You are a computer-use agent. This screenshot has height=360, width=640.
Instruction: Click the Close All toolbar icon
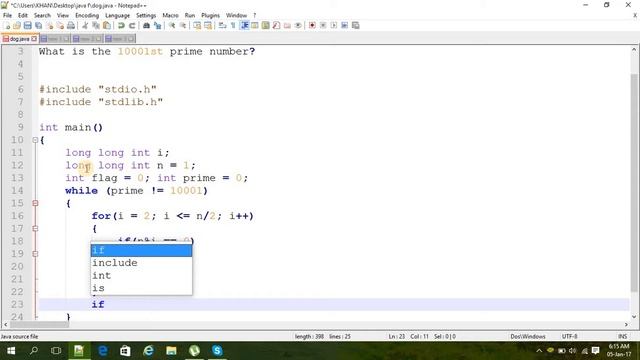coord(60,26)
